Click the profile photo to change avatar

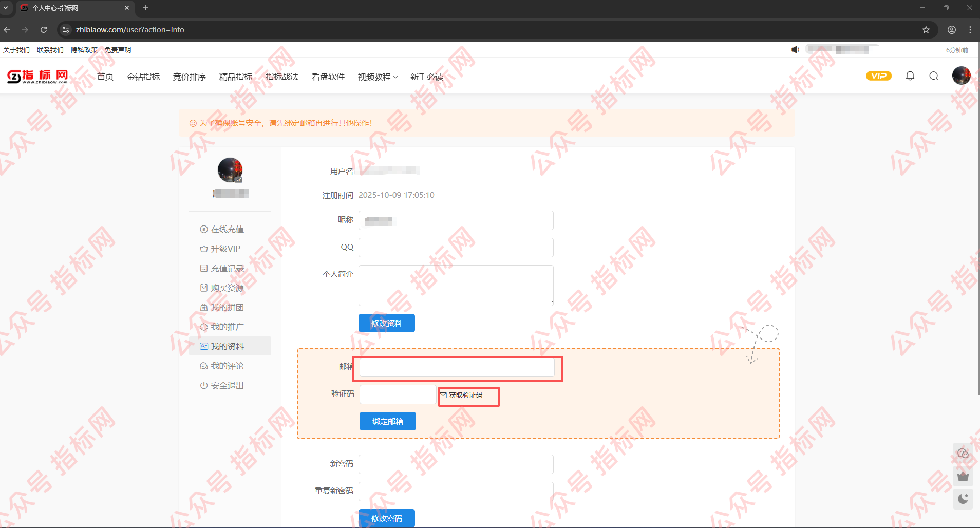[230, 170]
